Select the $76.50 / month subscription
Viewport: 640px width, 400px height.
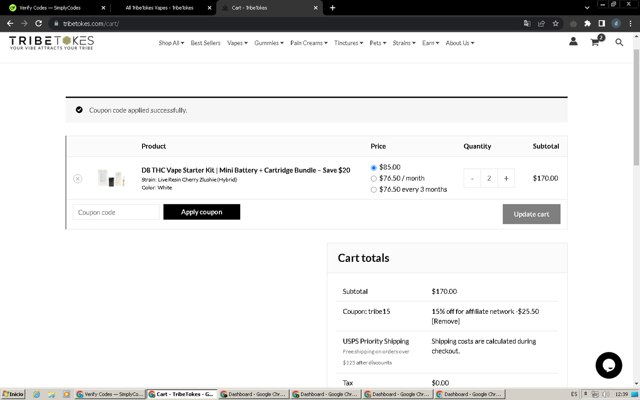(373, 179)
